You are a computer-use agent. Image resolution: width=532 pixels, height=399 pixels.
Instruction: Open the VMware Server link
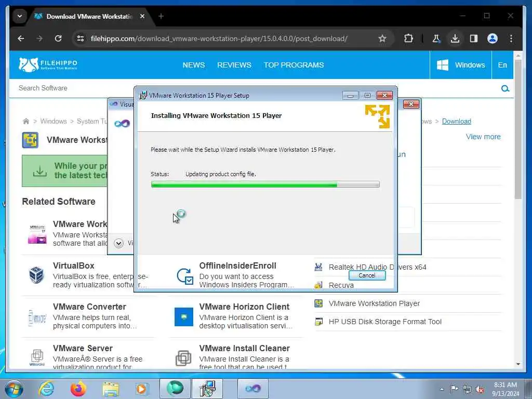point(83,349)
